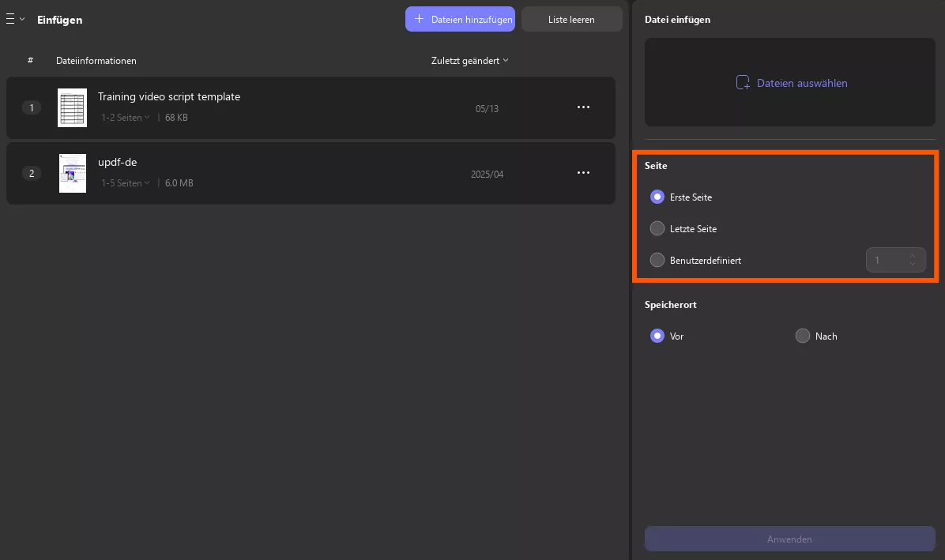Click the add-file icon in Dateien auswählen
Viewport: 945px width, 560px height.
pyautogui.click(x=743, y=83)
